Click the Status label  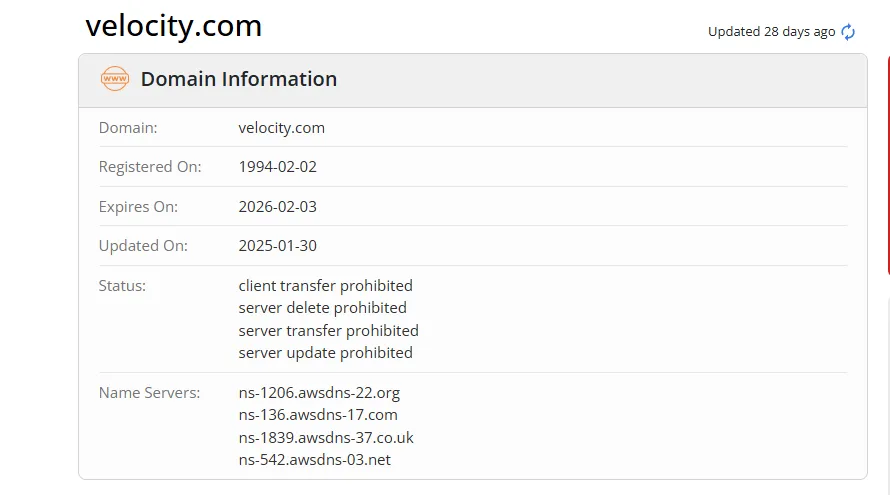point(122,286)
